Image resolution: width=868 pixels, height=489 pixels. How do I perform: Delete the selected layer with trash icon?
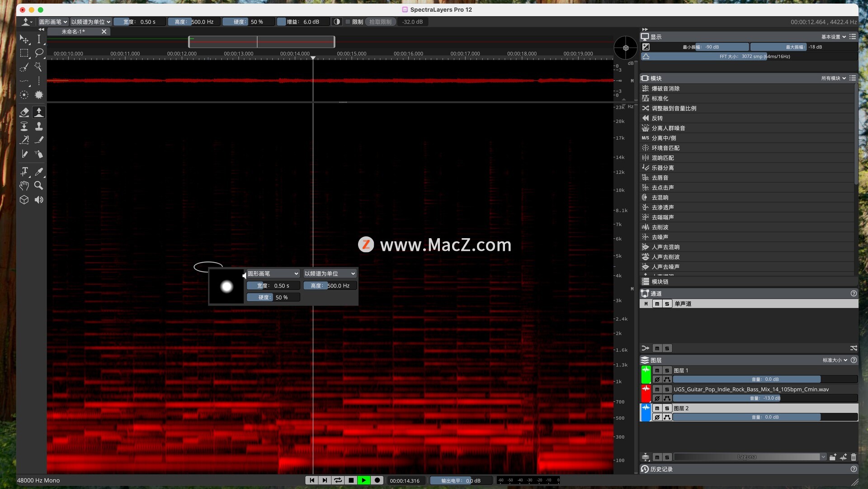click(x=854, y=457)
